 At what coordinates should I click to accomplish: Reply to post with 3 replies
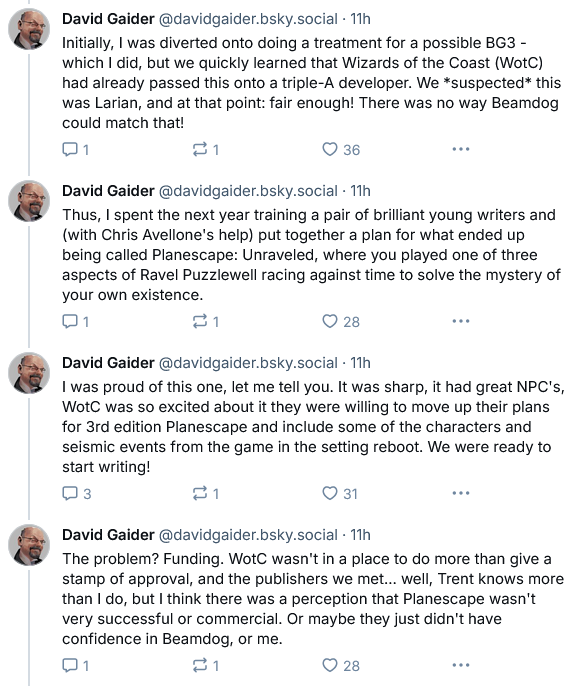click(x=77, y=494)
